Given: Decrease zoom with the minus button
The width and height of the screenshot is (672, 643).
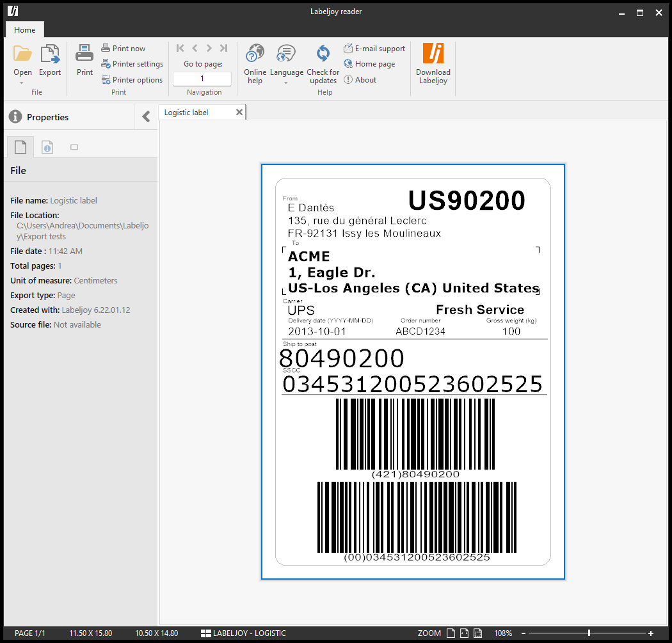Looking at the screenshot, I should click(524, 633).
